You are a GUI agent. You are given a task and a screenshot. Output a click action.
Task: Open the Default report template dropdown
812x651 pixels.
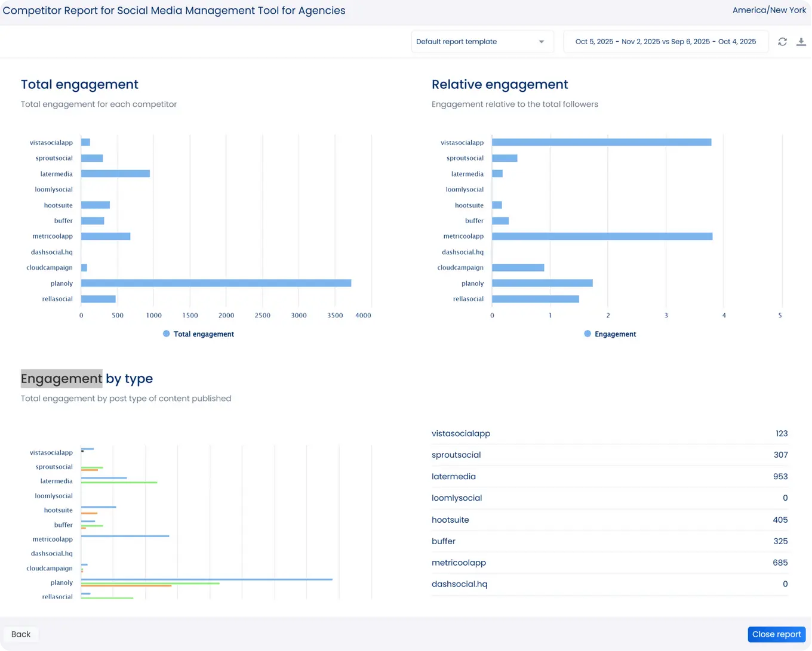click(x=475, y=42)
